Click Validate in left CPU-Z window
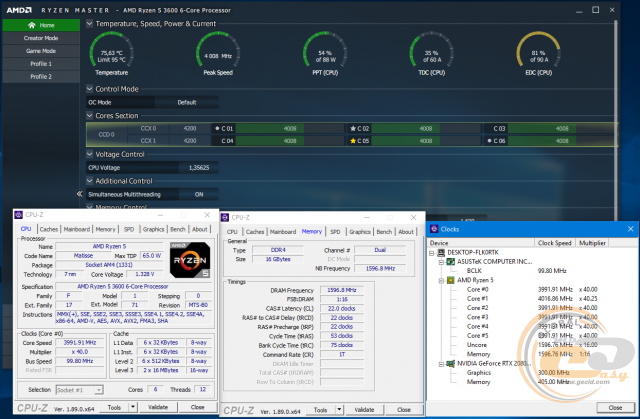640x419 pixels. click(x=158, y=407)
